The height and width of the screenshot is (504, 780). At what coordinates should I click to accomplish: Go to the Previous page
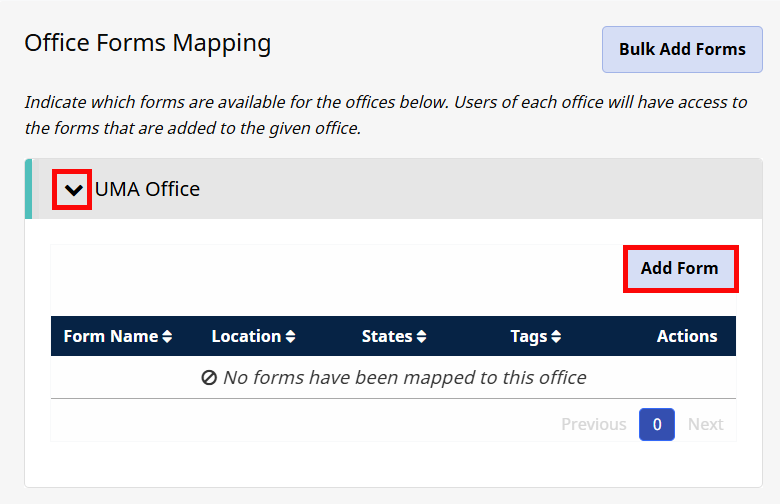click(593, 424)
